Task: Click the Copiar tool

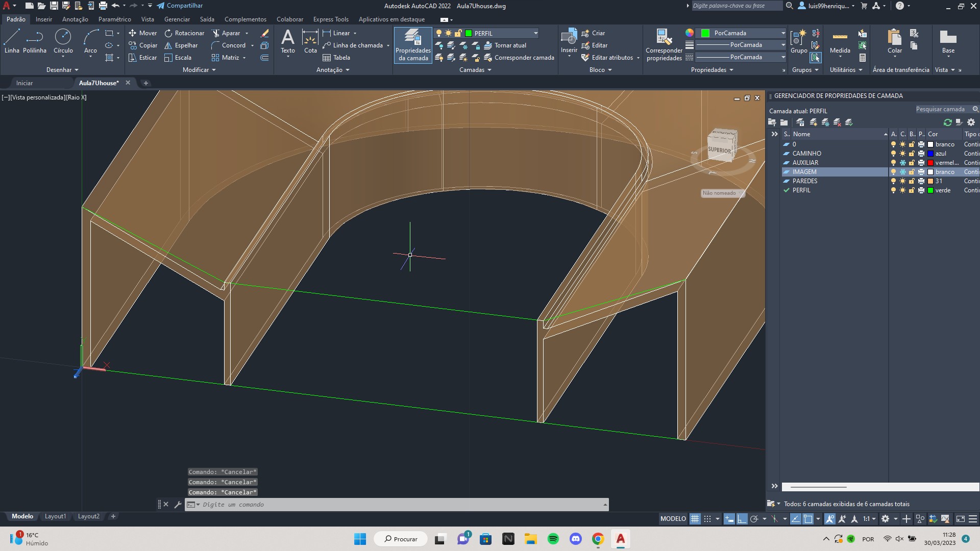Action: pyautogui.click(x=142, y=45)
